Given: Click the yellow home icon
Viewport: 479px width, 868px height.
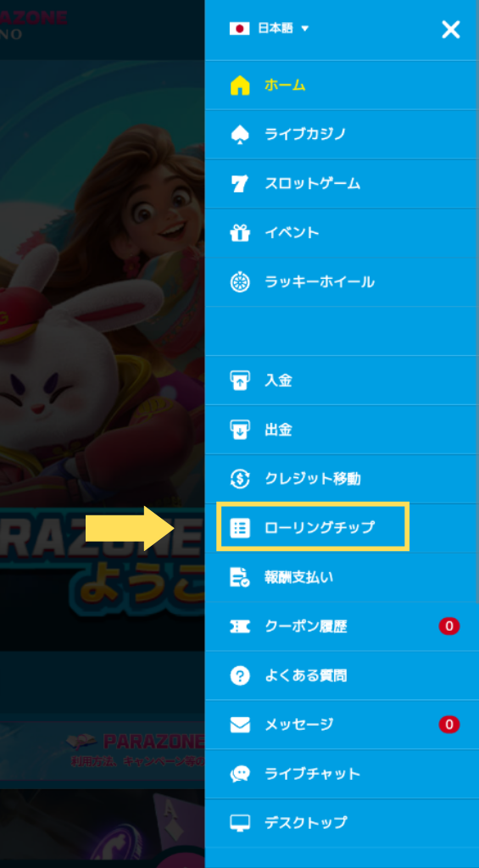Looking at the screenshot, I should (x=240, y=86).
